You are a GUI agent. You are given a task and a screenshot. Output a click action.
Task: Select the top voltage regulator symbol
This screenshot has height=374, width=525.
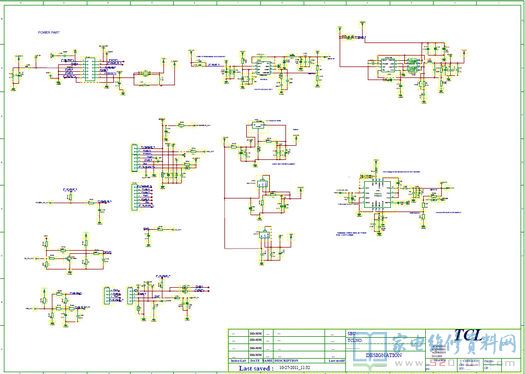[258, 126]
